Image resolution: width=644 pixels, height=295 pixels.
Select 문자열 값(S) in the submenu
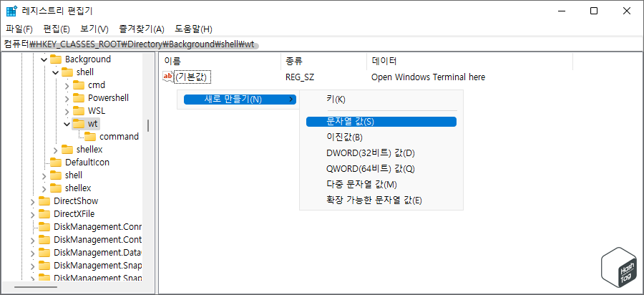381,122
